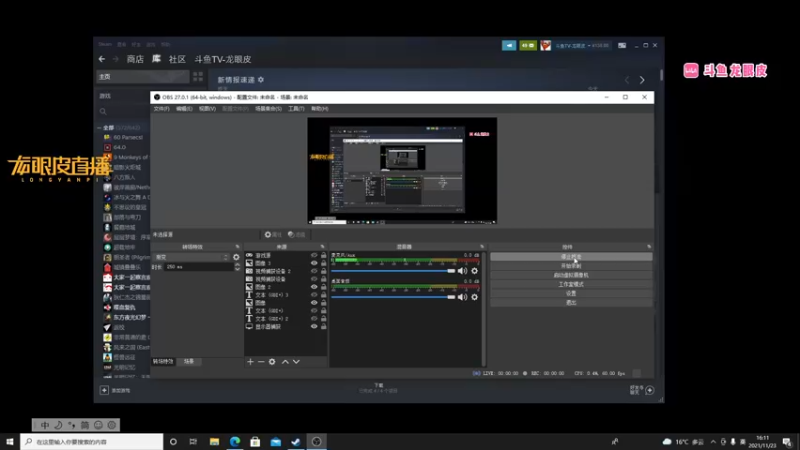Open the OBS 视图(V) menu
This screenshot has width=800, height=450.
(207, 109)
